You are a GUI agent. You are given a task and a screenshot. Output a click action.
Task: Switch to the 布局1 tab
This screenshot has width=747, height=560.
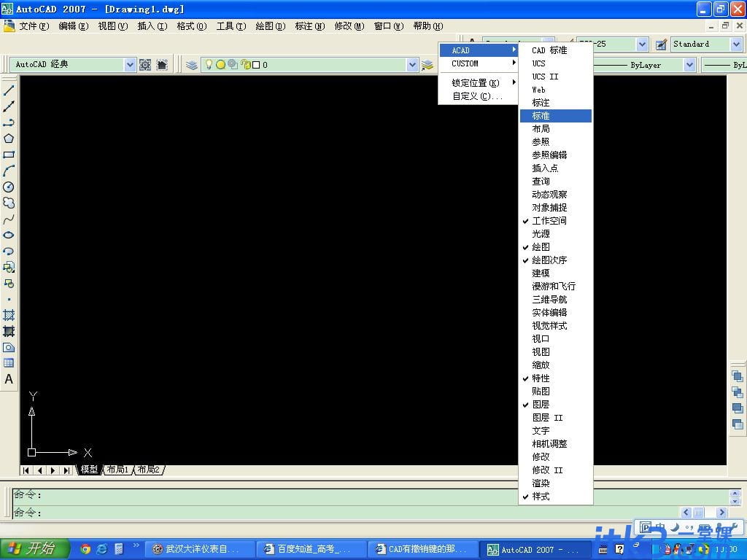click(x=117, y=470)
